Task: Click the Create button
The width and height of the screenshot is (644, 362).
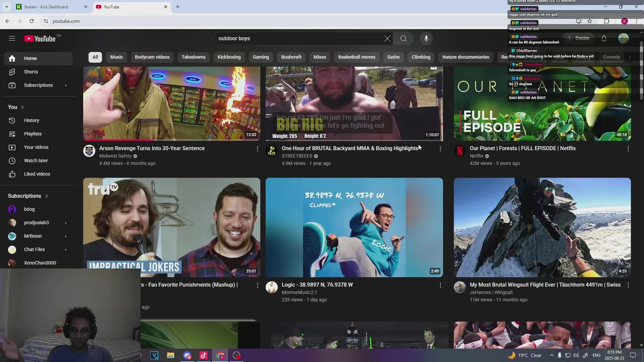Action: click(578, 38)
